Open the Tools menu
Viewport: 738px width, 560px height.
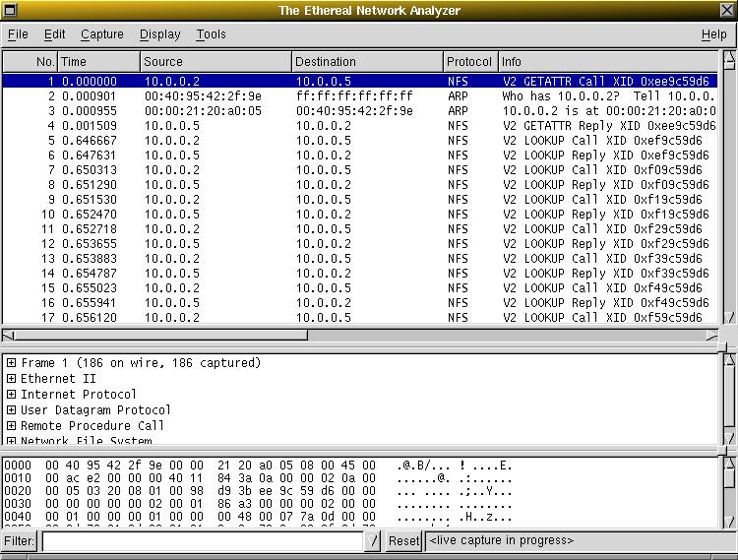click(211, 34)
